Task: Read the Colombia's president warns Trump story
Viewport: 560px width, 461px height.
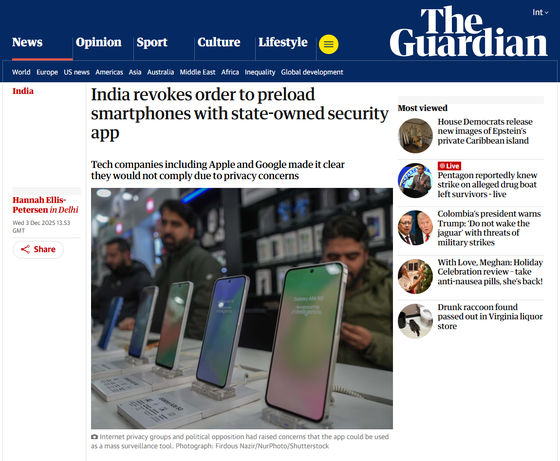Action: pyautogui.click(x=489, y=228)
